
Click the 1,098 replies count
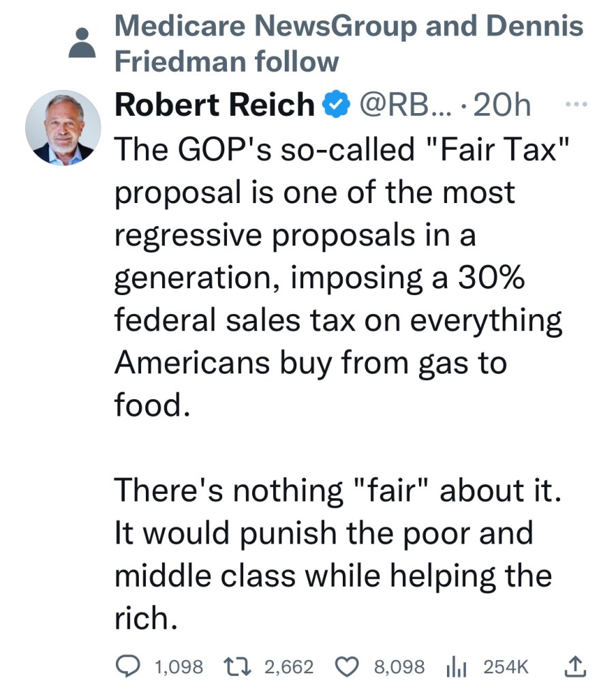(x=179, y=666)
